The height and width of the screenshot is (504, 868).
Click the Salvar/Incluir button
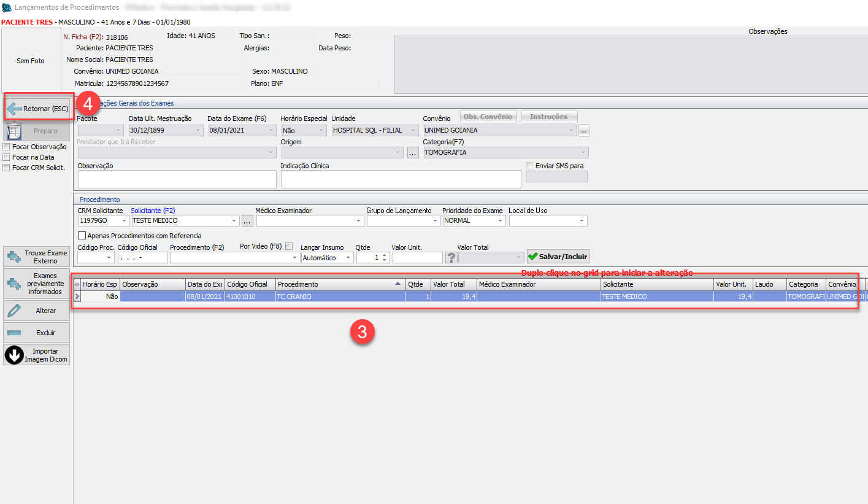point(558,257)
